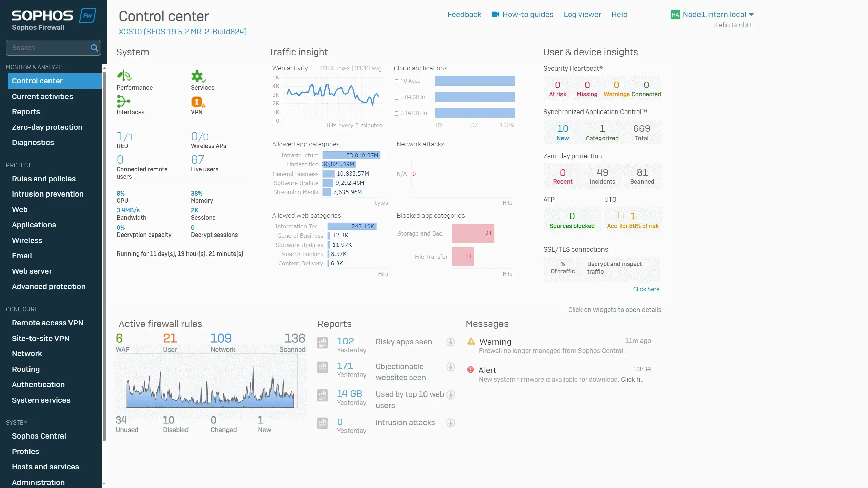Open Risky apps seen report icon

[322, 342]
